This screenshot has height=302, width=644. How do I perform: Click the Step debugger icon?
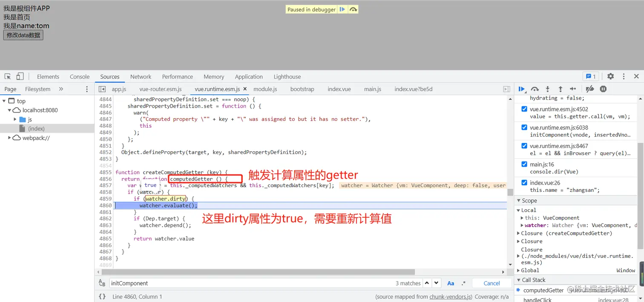[573, 89]
